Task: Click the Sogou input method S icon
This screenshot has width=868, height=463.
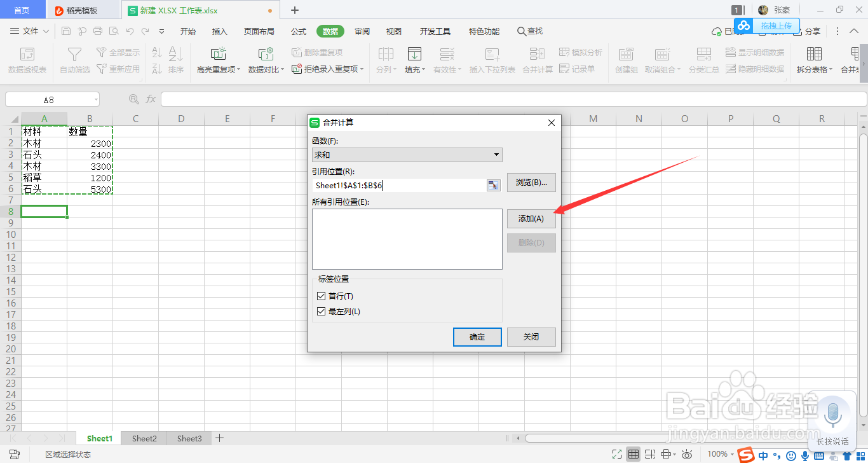Action: [747, 455]
